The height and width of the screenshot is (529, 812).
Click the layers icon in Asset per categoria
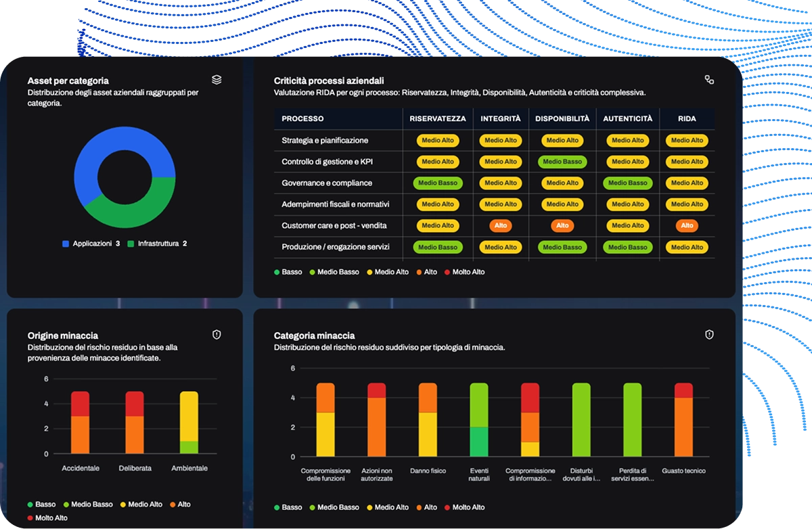coord(217,80)
